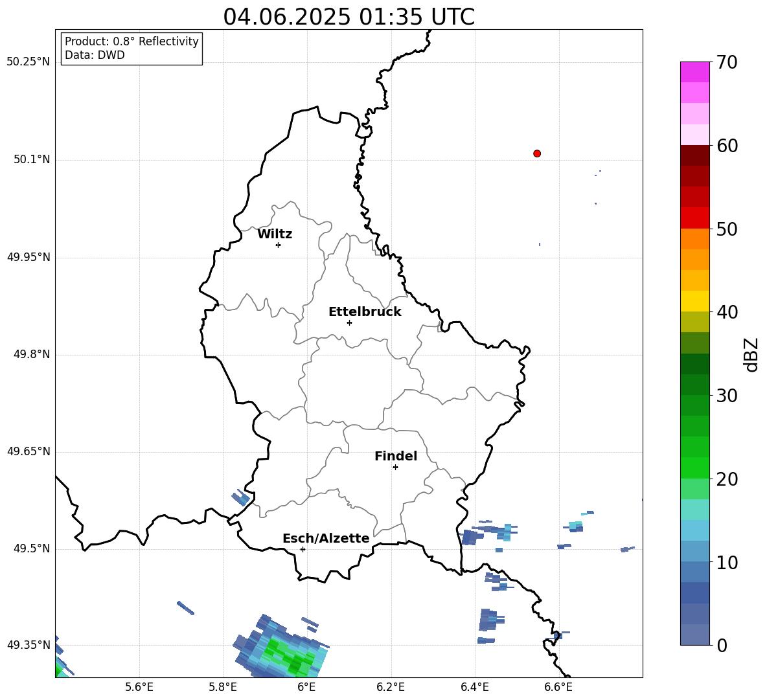Click the turquoise colorbar segment below 20
The image size is (767, 700).
click(x=694, y=510)
